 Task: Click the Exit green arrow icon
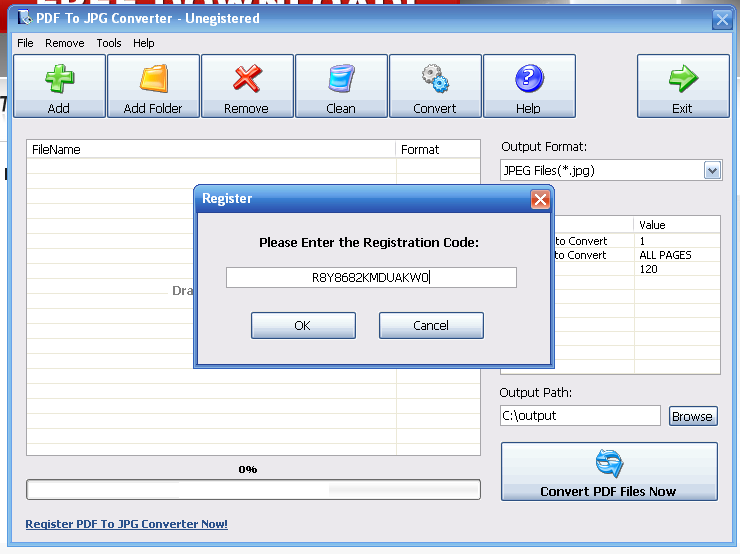683,79
